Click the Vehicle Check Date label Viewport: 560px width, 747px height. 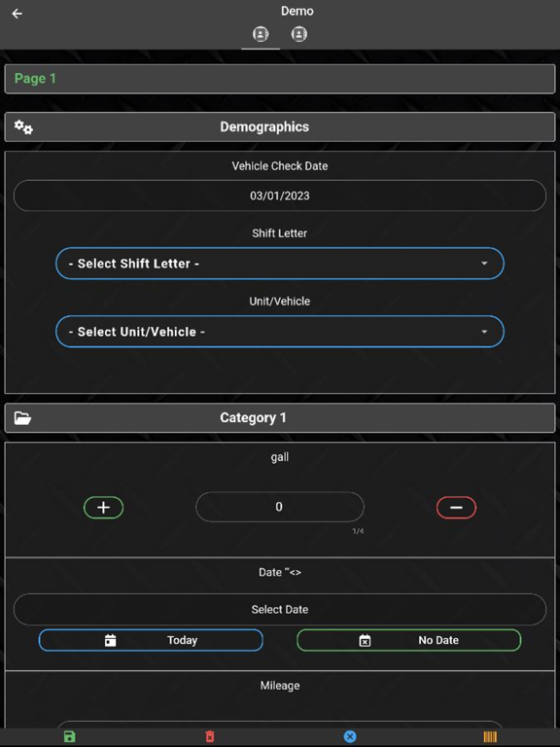click(280, 165)
